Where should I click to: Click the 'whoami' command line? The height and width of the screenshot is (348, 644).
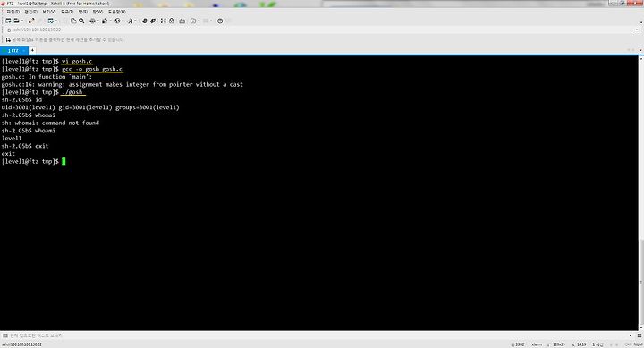coord(29,131)
